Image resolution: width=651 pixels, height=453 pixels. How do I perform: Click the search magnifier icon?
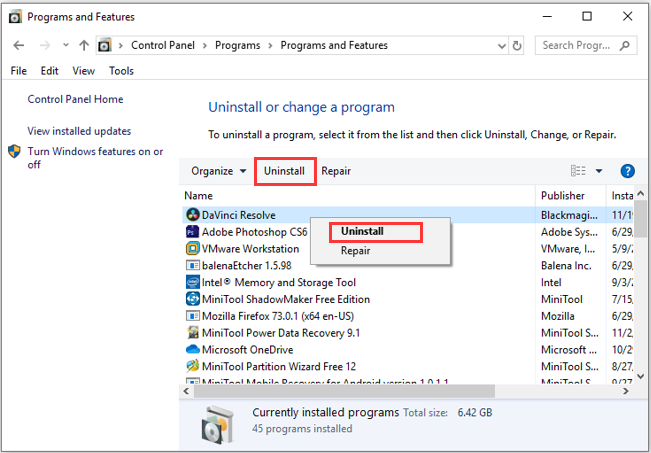625,45
